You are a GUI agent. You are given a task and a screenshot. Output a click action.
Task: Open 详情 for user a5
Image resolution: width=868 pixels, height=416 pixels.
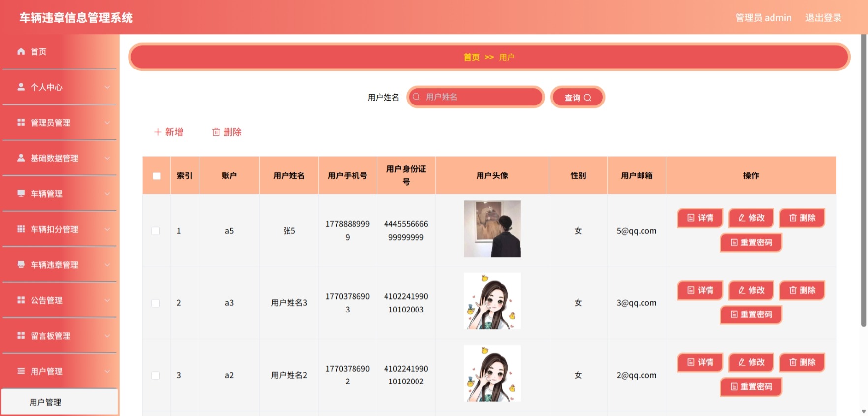(700, 218)
